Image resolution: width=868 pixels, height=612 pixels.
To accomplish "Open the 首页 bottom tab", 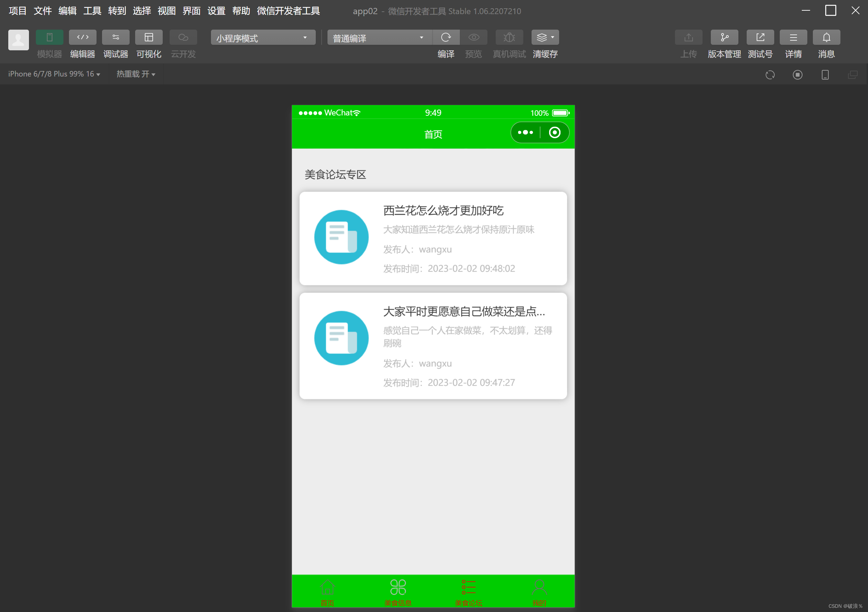I will point(327,592).
